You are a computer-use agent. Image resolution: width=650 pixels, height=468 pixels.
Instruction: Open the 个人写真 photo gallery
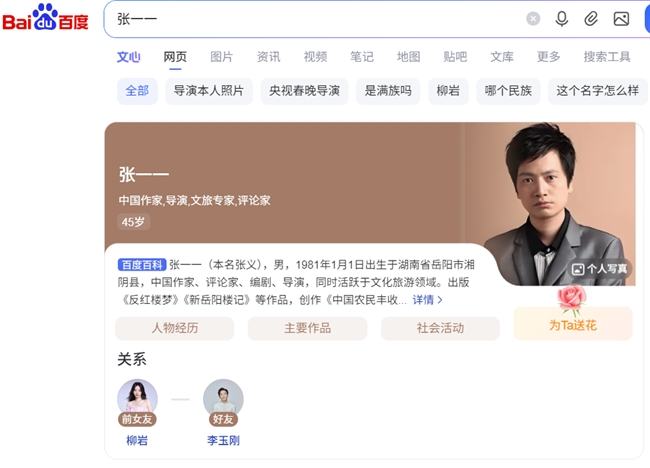click(x=599, y=269)
